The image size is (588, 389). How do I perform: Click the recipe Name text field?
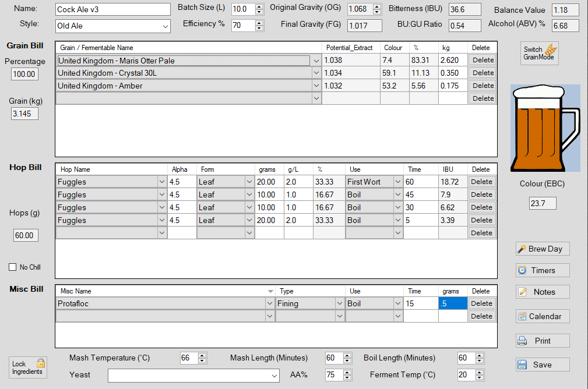[112, 10]
